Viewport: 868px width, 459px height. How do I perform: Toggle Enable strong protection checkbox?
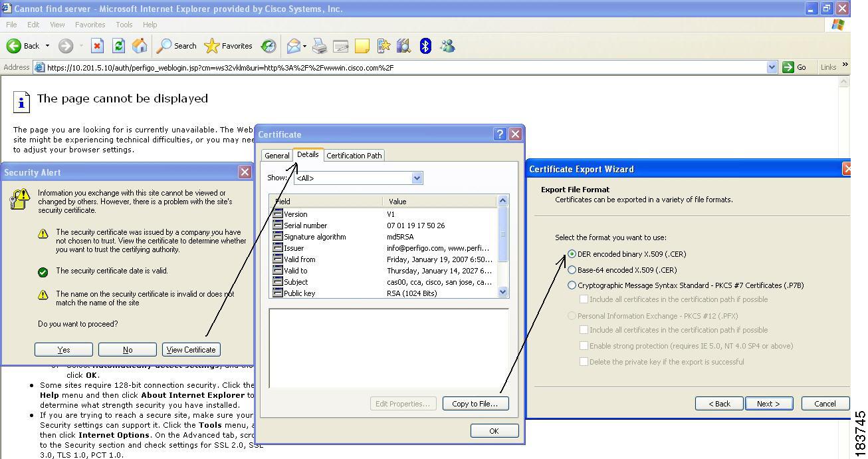(x=584, y=346)
